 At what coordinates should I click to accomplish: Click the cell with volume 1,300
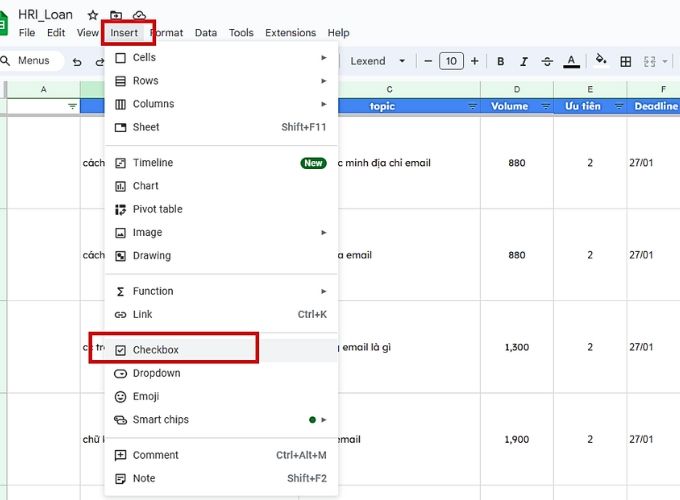[x=517, y=347]
